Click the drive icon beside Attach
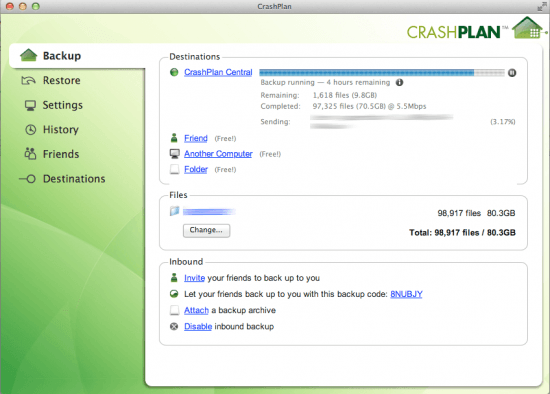550x394 pixels. click(174, 310)
